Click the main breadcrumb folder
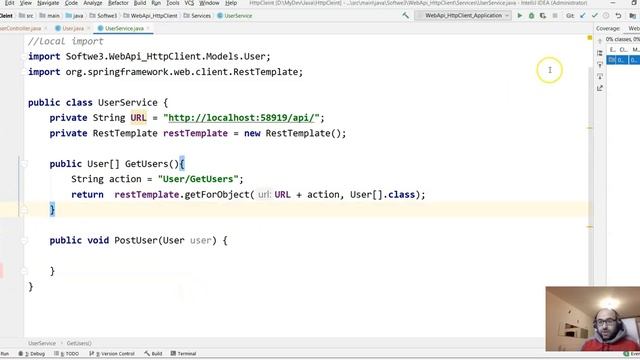Screen dimensions: 640x360 pyautogui.click(x=49, y=16)
